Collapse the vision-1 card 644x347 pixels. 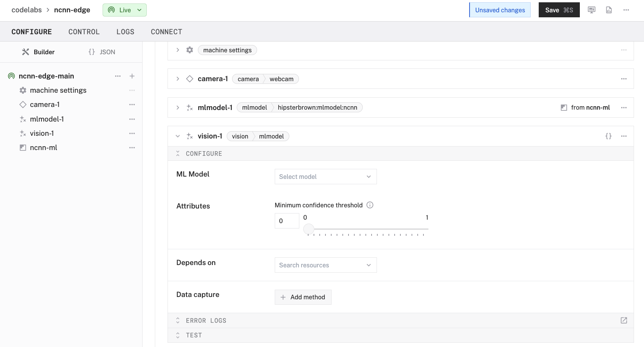(178, 136)
